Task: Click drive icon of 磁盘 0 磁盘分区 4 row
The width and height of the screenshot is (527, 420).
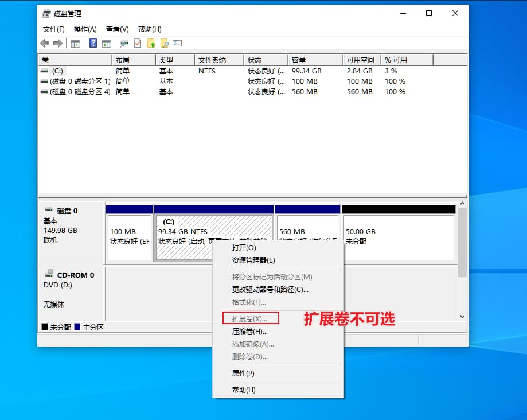Action: pyautogui.click(x=44, y=91)
